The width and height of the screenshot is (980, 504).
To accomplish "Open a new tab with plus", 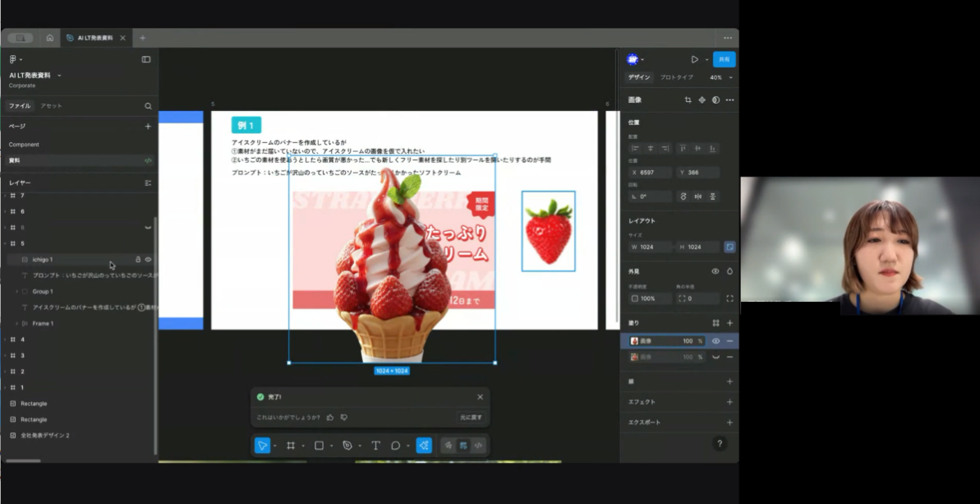I will click(x=142, y=38).
